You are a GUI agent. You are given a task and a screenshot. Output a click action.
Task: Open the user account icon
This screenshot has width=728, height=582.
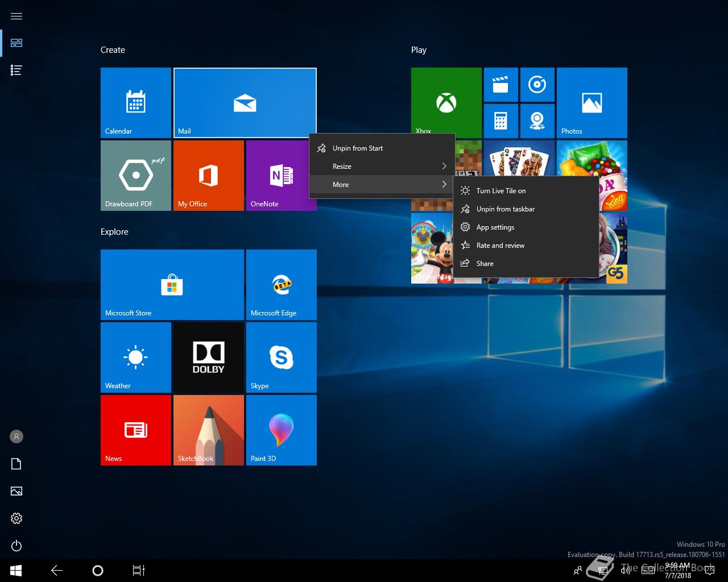[x=16, y=436]
